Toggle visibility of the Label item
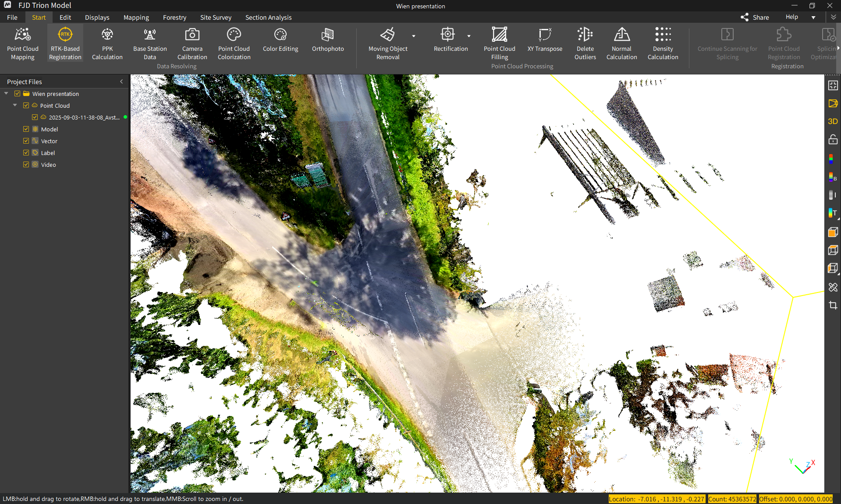This screenshot has height=504, width=841. [x=26, y=152]
